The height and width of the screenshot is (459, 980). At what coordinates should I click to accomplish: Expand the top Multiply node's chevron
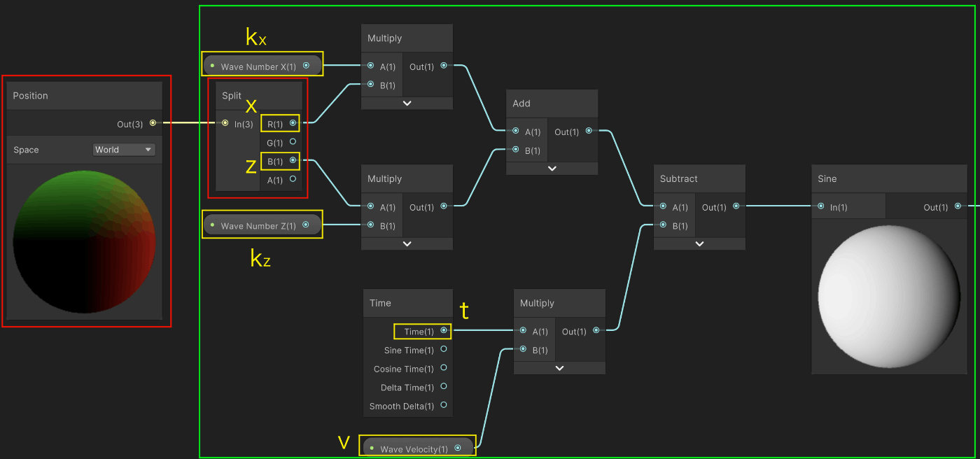pos(406,103)
